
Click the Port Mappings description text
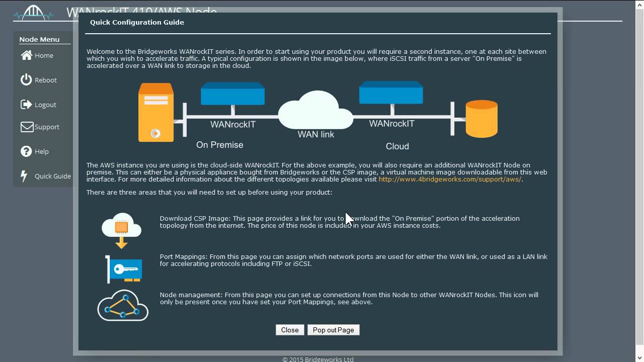[354, 260]
